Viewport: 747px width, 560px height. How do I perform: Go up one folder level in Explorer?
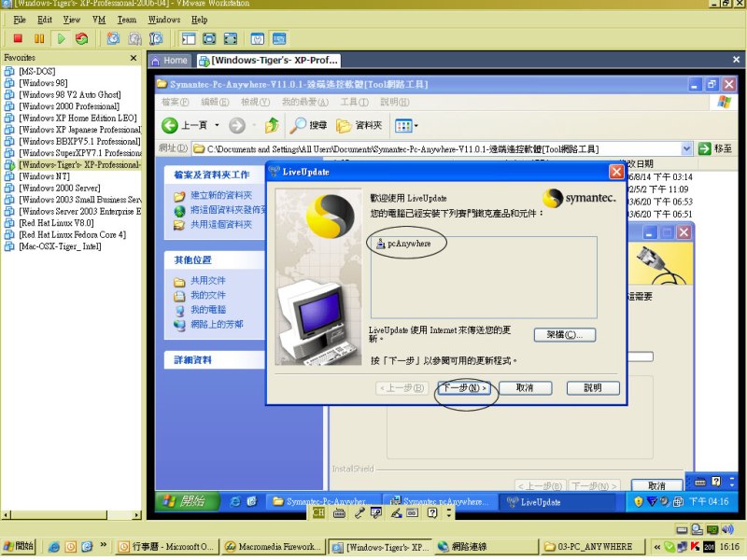272,125
